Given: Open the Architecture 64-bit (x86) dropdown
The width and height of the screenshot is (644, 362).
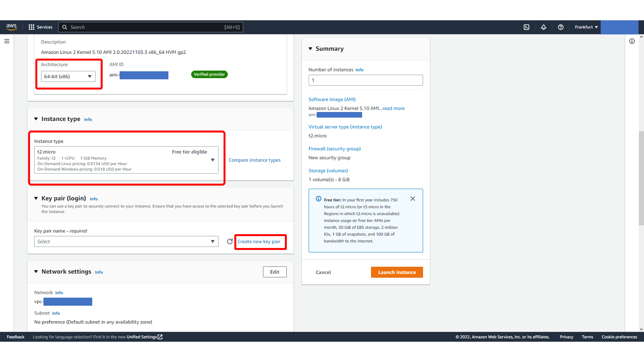Looking at the screenshot, I should [68, 76].
